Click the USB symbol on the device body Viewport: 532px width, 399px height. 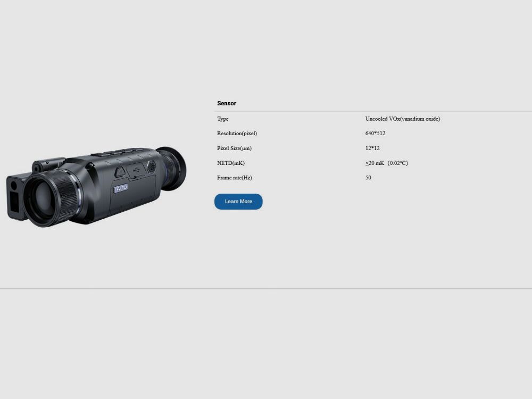[x=136, y=171]
